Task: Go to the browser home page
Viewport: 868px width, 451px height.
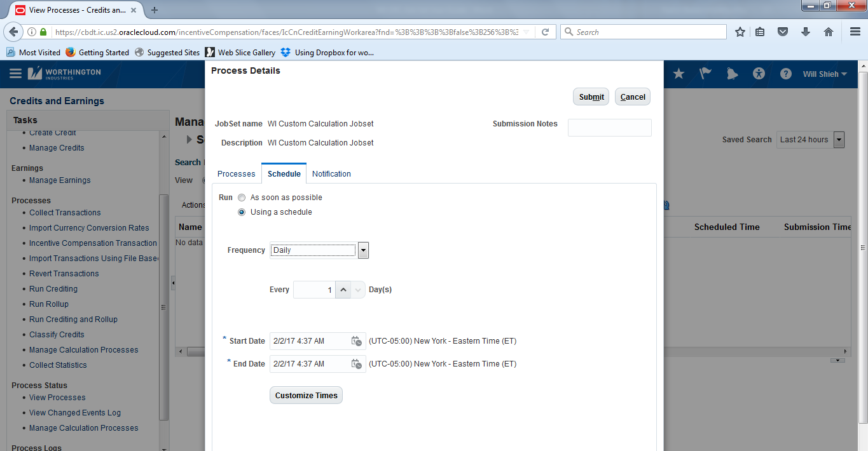Action: (x=829, y=32)
